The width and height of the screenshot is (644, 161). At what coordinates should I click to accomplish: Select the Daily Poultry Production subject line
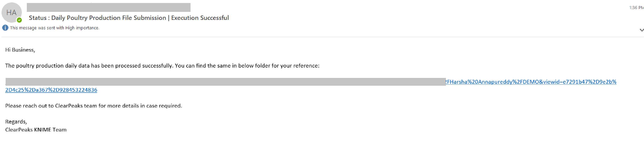point(129,18)
